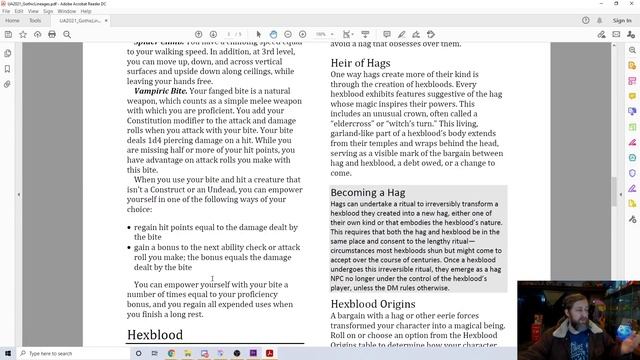Image resolution: width=640 pixels, height=360 pixels.
Task: Open the help question mark icon
Action: (x=586, y=20)
